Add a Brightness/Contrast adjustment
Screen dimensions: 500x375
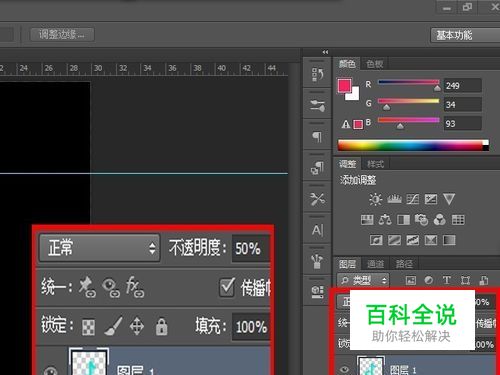pyautogui.click(x=376, y=199)
